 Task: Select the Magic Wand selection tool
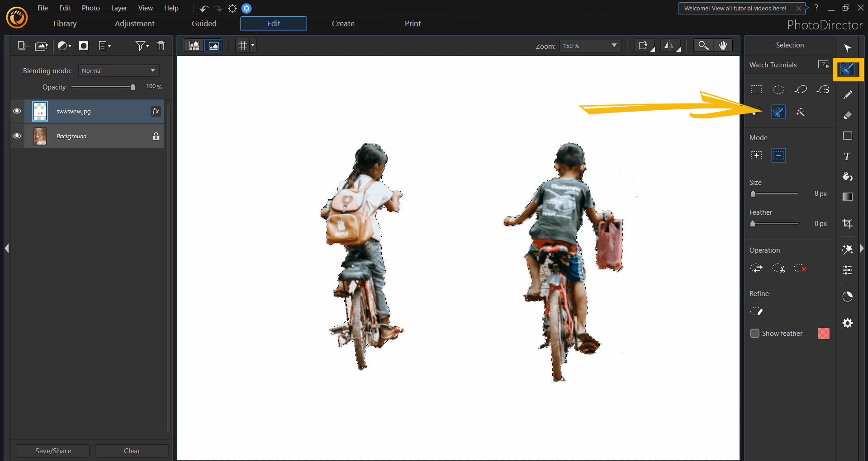point(800,112)
